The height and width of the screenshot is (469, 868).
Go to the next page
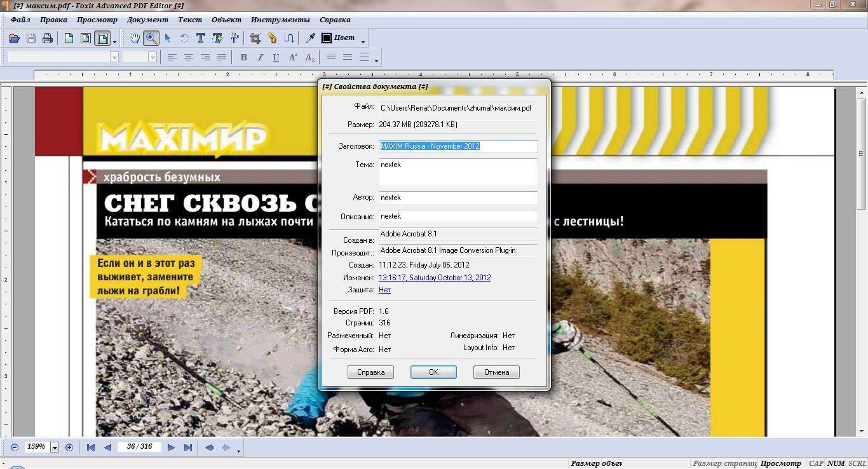(x=171, y=447)
